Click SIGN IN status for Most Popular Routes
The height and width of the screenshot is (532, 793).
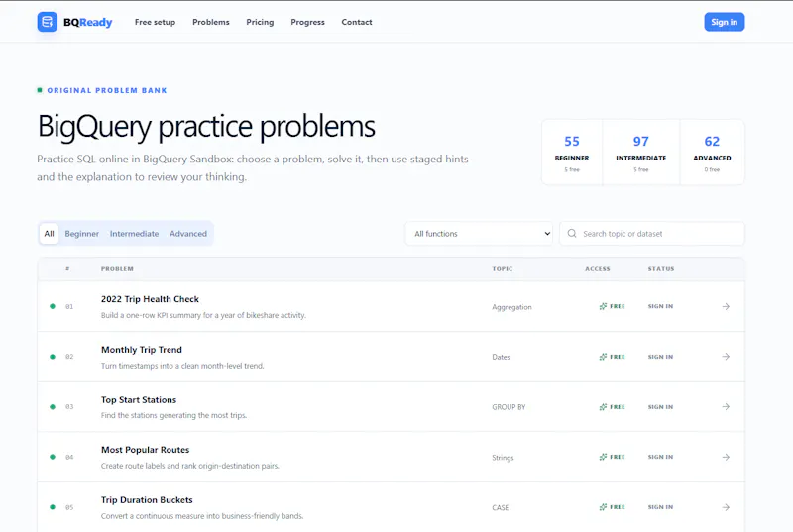point(660,457)
